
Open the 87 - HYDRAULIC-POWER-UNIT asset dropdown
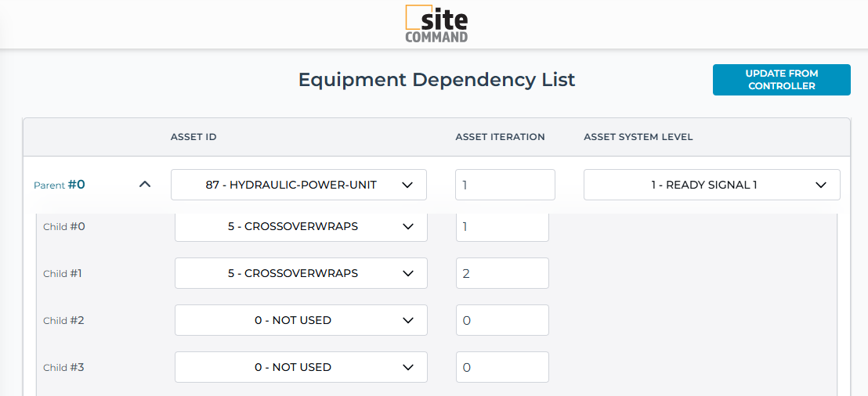[x=298, y=185]
